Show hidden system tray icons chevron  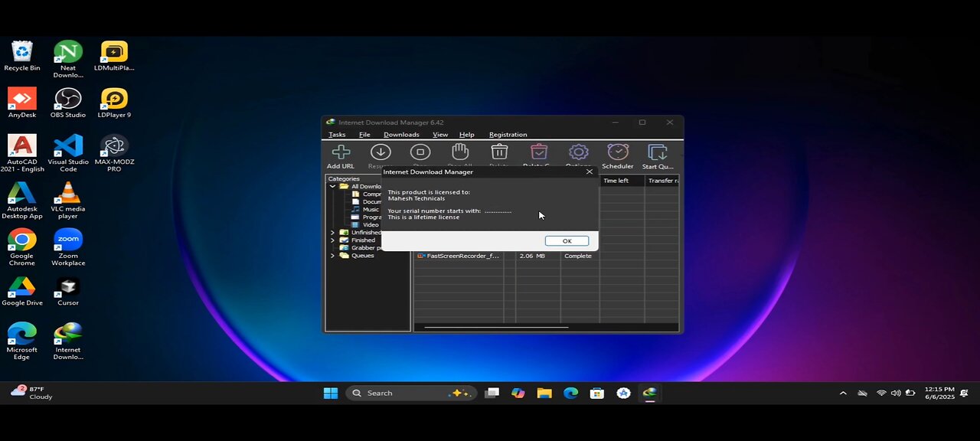(x=843, y=393)
